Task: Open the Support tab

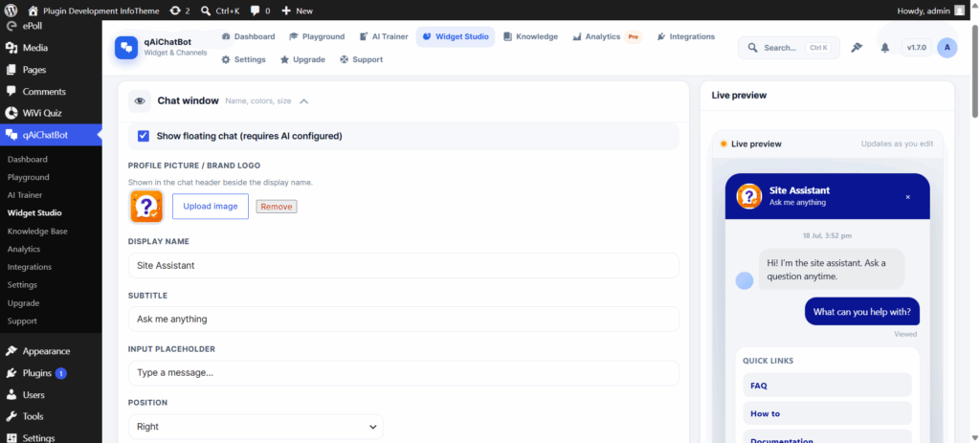Action: (361, 59)
